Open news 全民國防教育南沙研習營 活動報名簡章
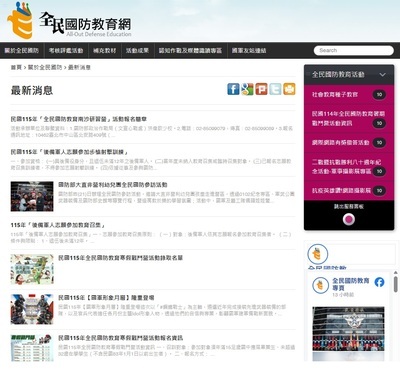400x386 pixels. point(79,119)
